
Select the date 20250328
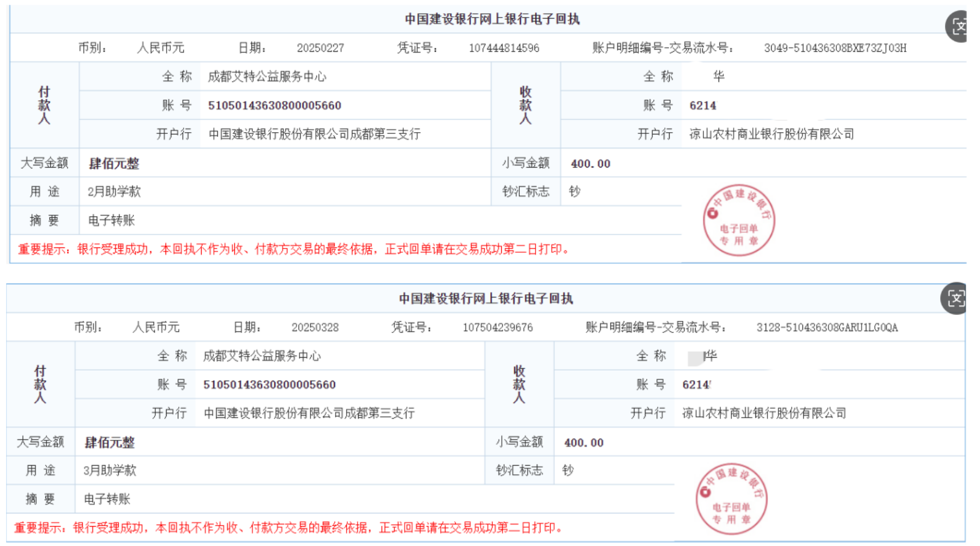coord(315,328)
